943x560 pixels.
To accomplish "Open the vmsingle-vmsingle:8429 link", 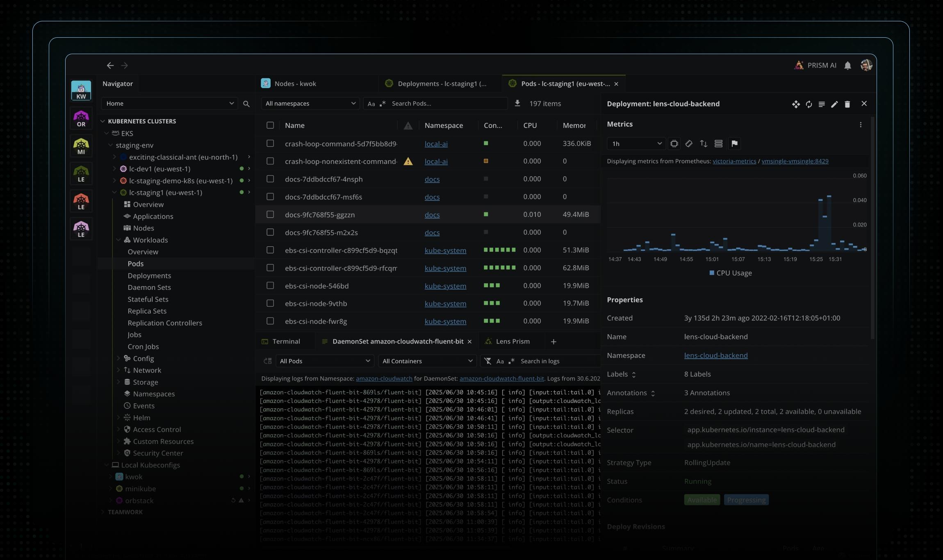I will [x=795, y=162].
